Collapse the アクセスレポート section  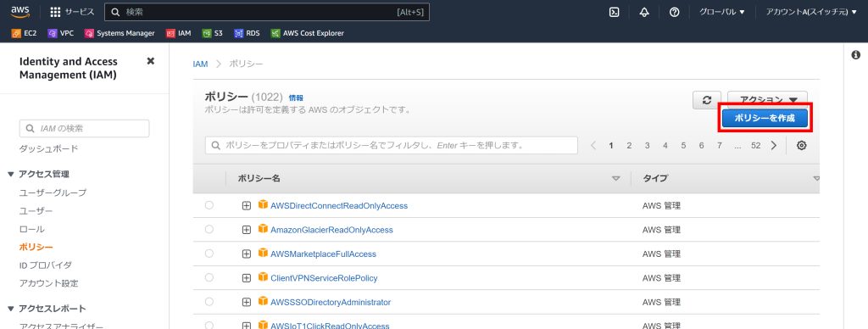pyautogui.click(x=11, y=309)
